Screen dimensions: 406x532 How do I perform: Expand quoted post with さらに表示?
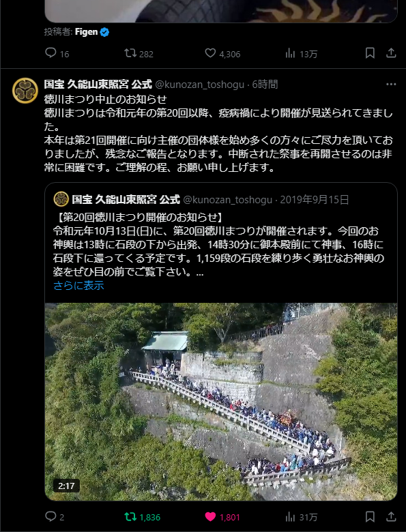(78, 286)
